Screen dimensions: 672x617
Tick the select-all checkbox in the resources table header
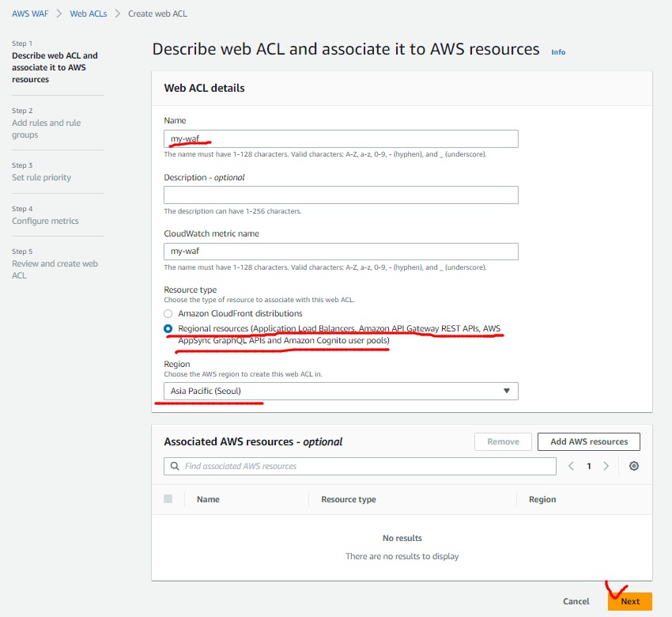(x=168, y=498)
